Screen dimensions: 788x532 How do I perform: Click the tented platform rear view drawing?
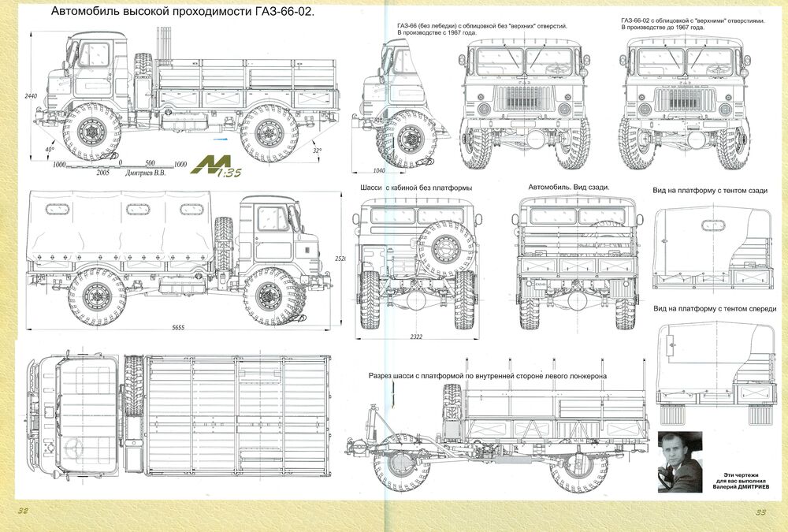tap(713, 248)
